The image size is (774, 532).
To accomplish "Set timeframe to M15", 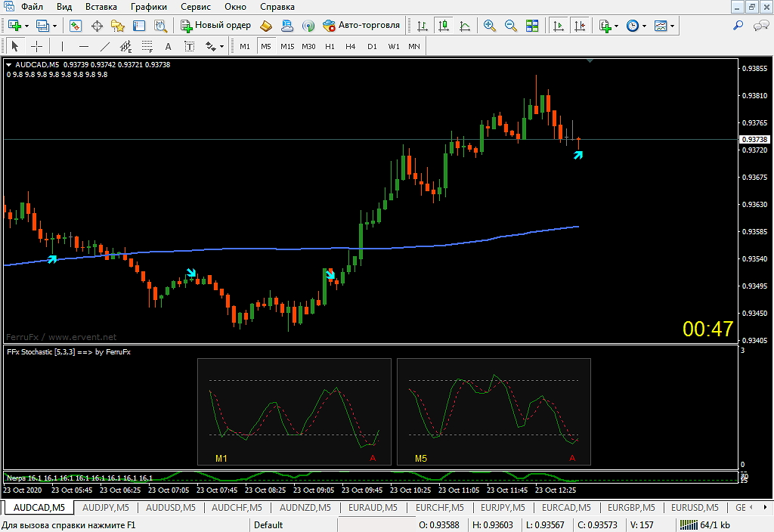I will point(287,46).
